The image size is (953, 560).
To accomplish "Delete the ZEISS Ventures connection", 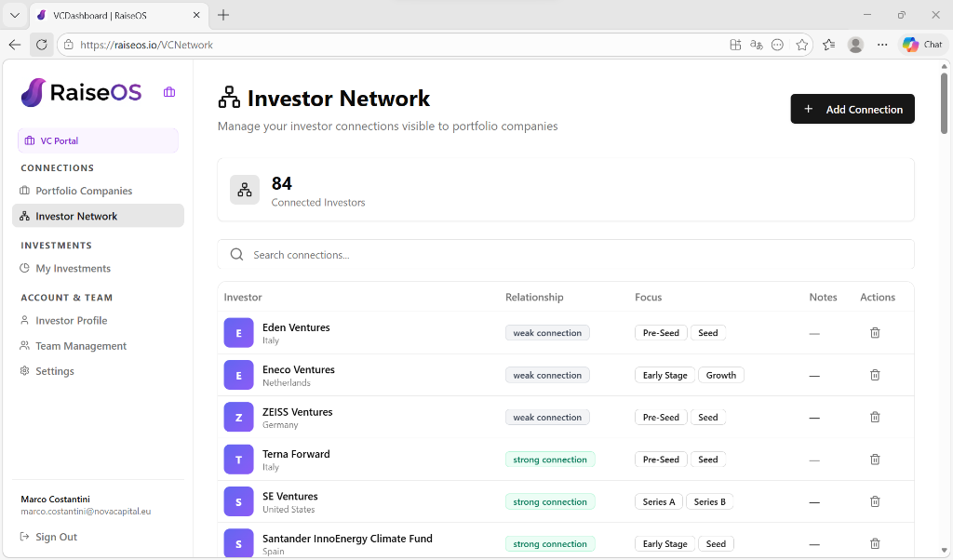I will pos(875,418).
